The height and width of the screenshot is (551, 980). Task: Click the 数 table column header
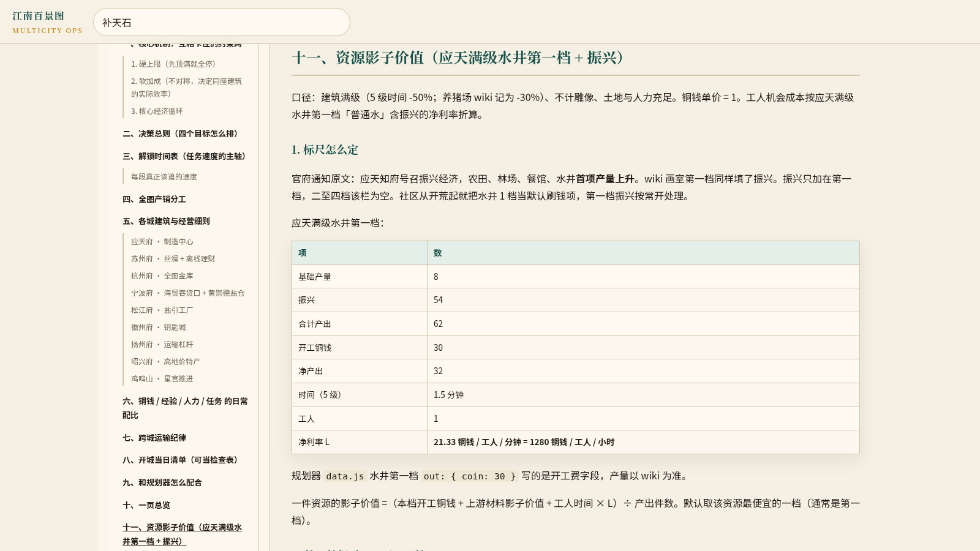point(643,253)
